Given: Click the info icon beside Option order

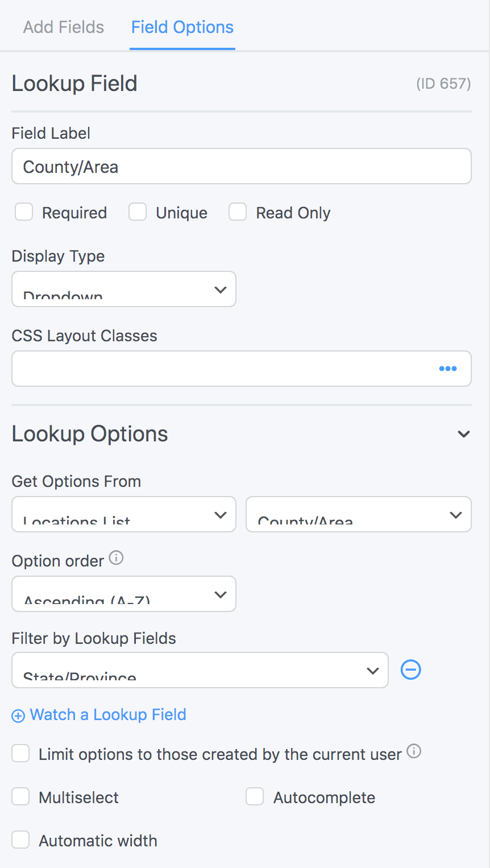Looking at the screenshot, I should [x=116, y=558].
